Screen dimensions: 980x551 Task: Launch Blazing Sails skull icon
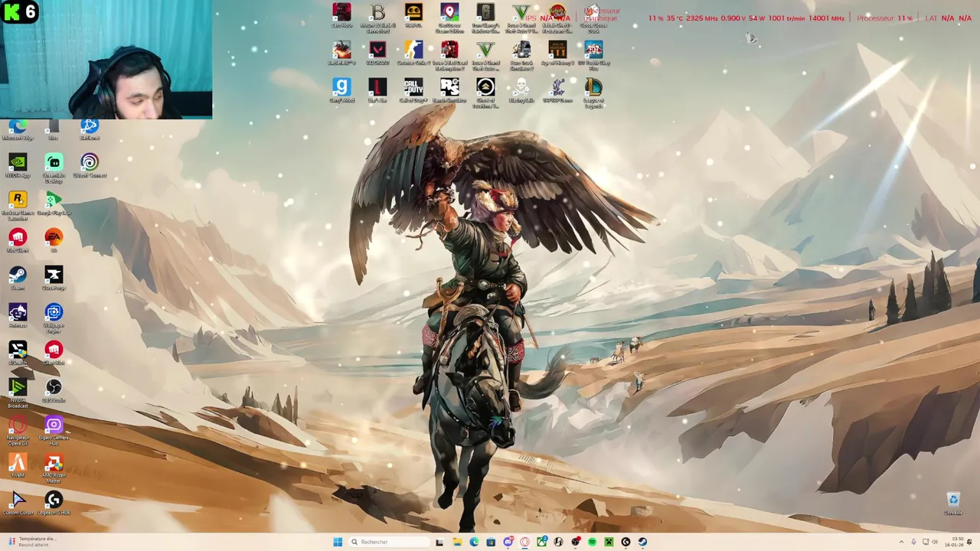521,90
